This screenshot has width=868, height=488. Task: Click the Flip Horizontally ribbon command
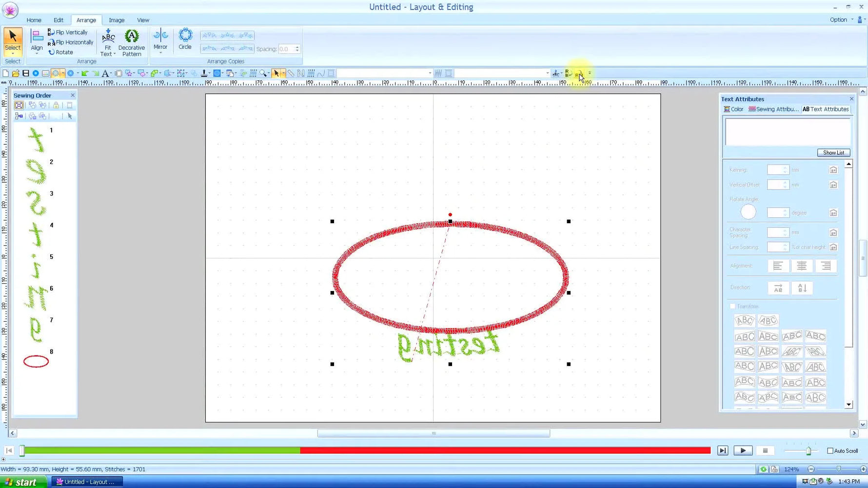click(70, 42)
